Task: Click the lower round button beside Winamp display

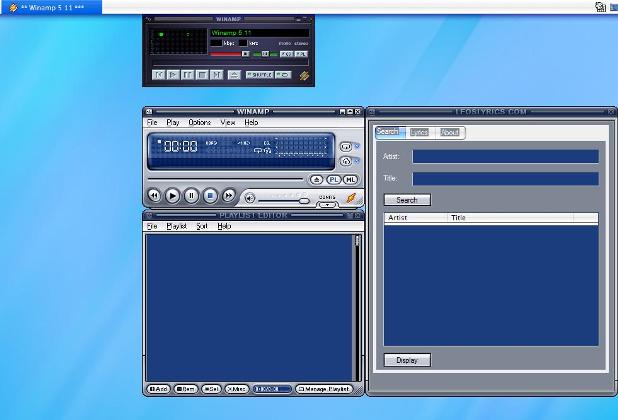Action: 346,161
